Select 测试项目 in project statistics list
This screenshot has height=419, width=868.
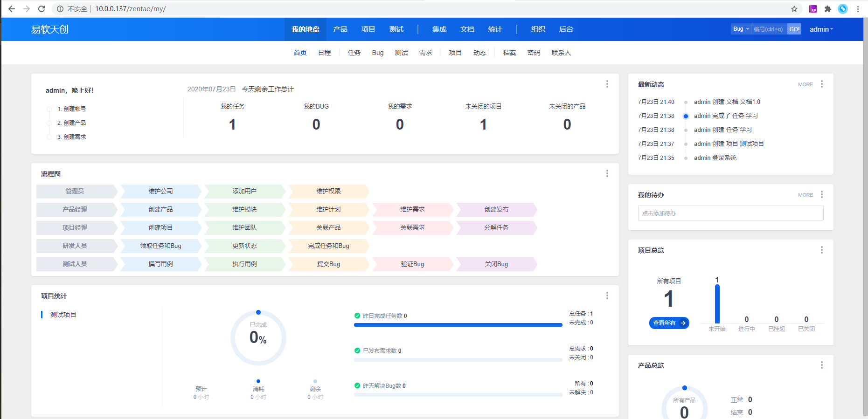pos(63,315)
